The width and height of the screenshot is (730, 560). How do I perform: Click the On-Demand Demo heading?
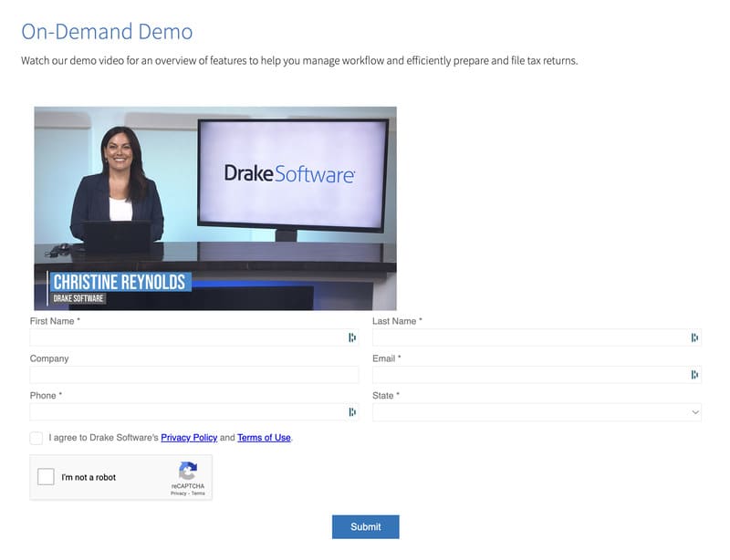point(107,32)
